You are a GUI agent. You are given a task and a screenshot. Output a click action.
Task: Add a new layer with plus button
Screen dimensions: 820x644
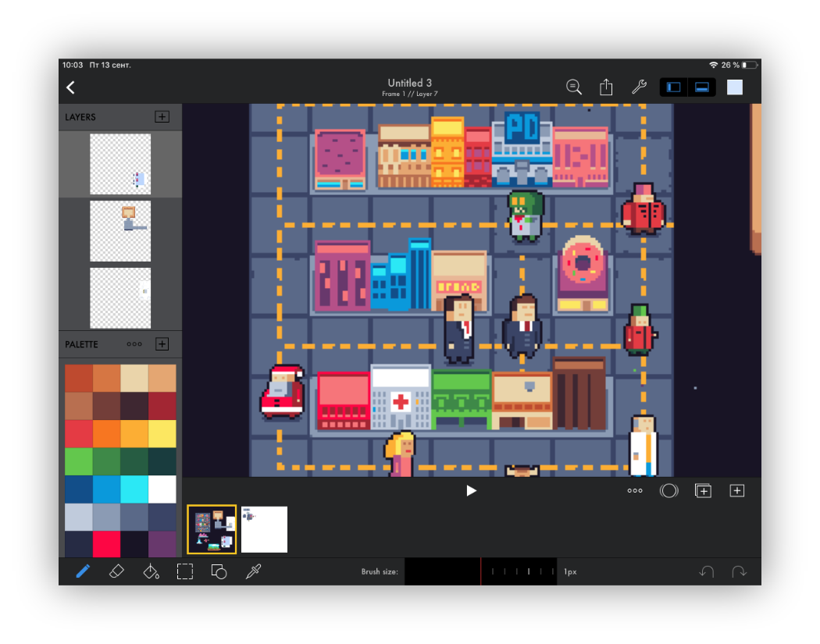(x=162, y=116)
